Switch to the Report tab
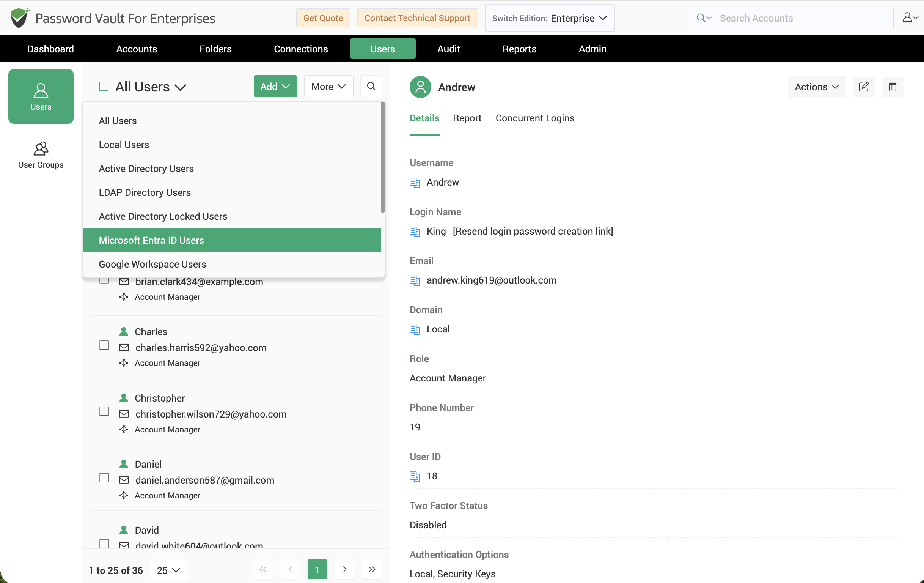 point(467,118)
